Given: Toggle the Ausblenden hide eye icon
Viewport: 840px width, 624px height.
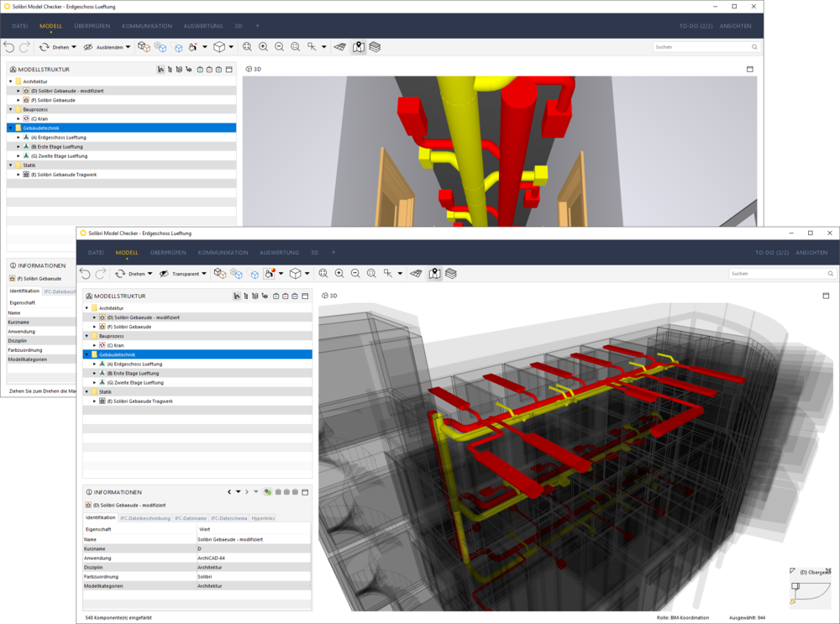Looking at the screenshot, I should point(88,47).
